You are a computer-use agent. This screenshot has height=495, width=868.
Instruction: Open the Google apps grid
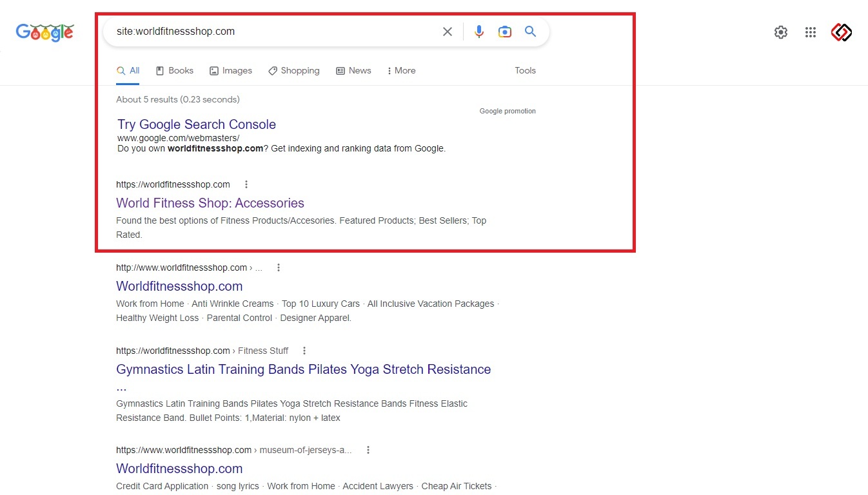pos(811,32)
